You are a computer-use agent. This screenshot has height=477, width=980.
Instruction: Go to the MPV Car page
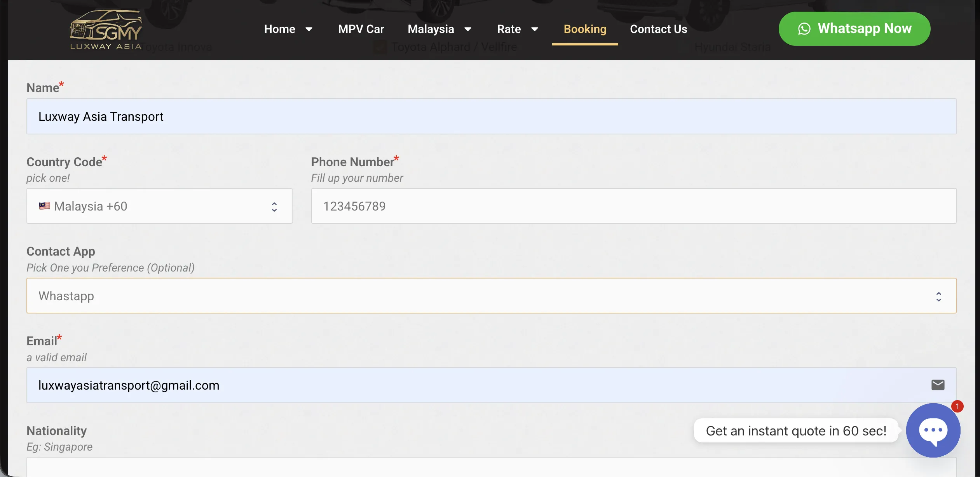[x=361, y=29]
